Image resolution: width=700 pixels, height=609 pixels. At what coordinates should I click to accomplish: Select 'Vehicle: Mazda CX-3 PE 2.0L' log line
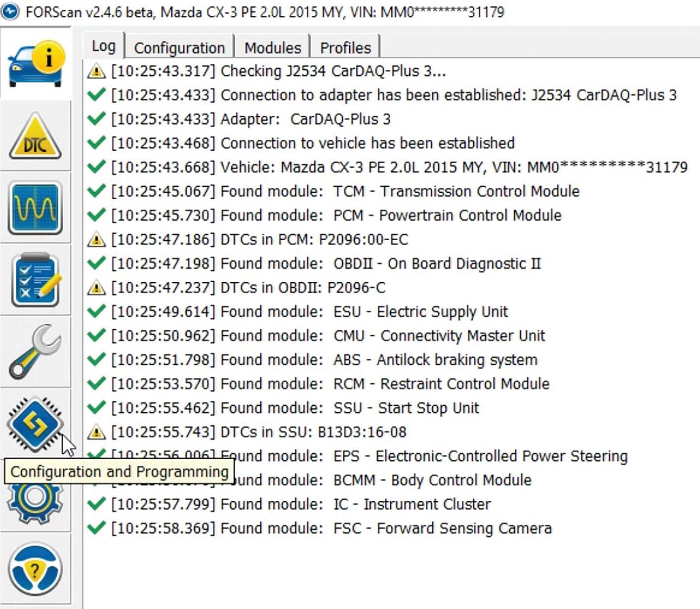(399, 167)
